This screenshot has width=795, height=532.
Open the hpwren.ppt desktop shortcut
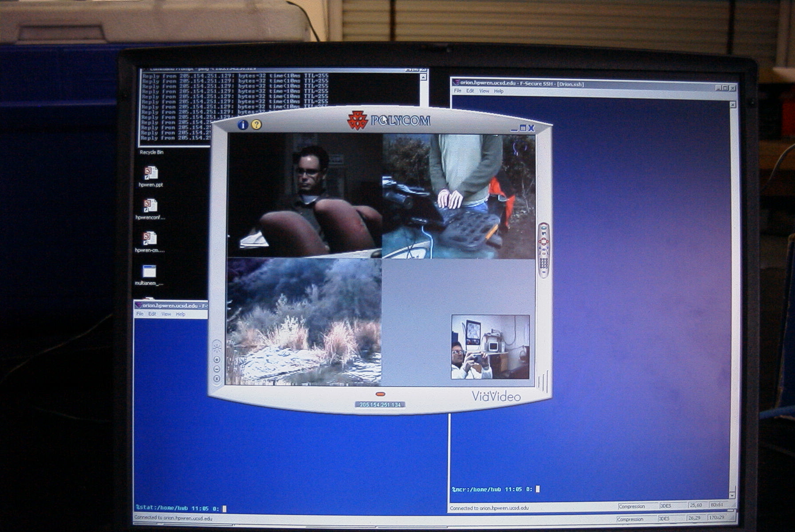tap(150, 176)
